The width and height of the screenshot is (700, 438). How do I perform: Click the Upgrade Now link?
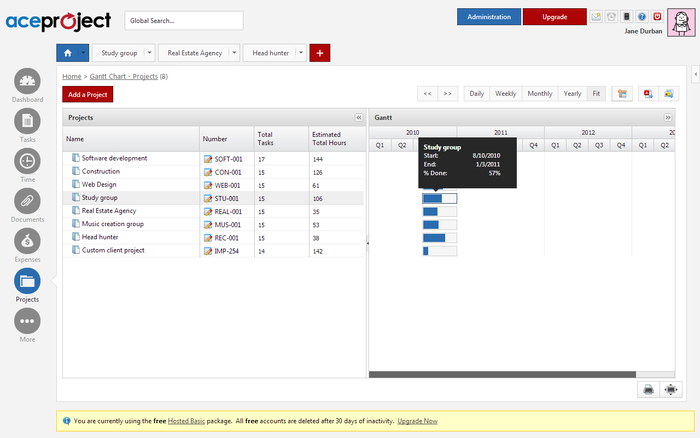tap(417, 421)
